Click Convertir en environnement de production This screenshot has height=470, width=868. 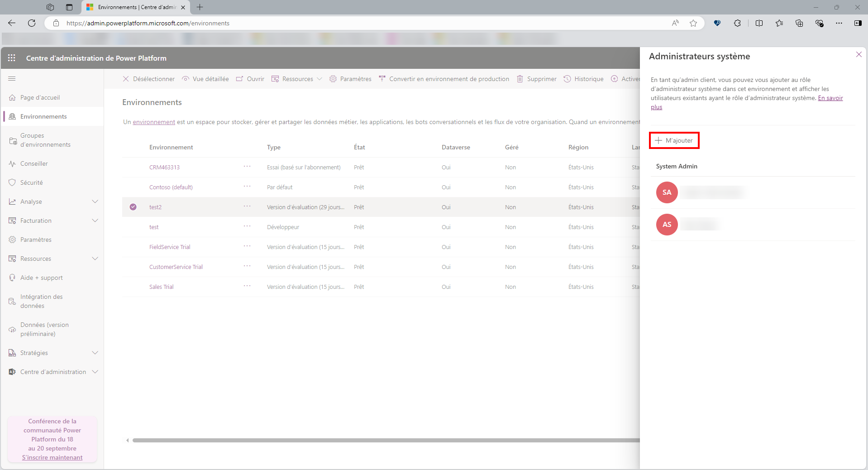coord(444,79)
